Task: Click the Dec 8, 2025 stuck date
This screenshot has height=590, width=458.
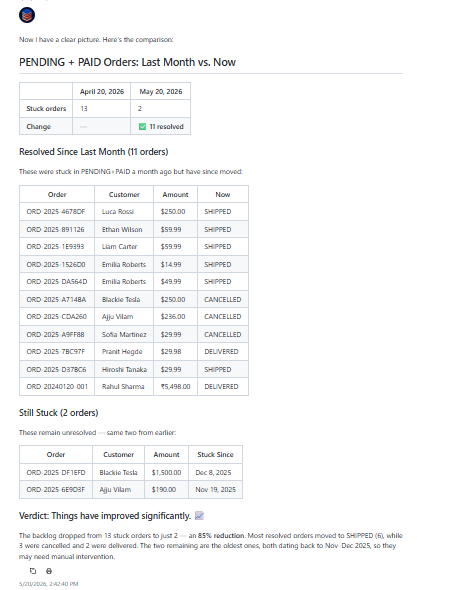Action: 213,472
